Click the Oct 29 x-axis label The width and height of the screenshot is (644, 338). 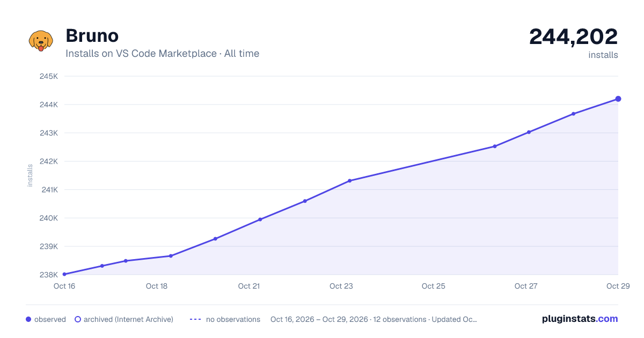[x=618, y=286]
